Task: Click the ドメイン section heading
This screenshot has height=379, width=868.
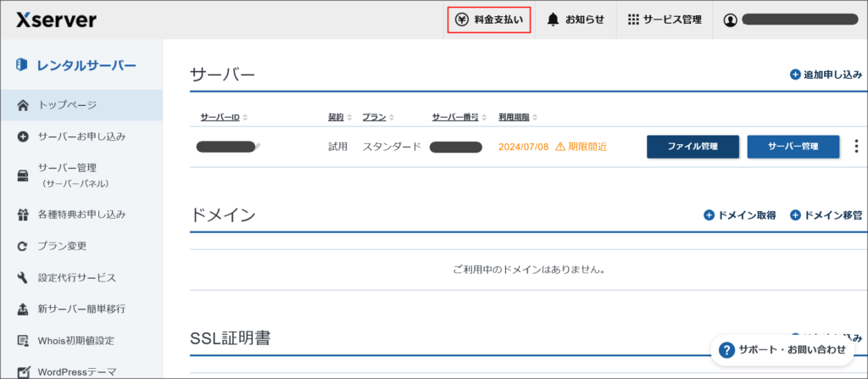Action: point(223,215)
